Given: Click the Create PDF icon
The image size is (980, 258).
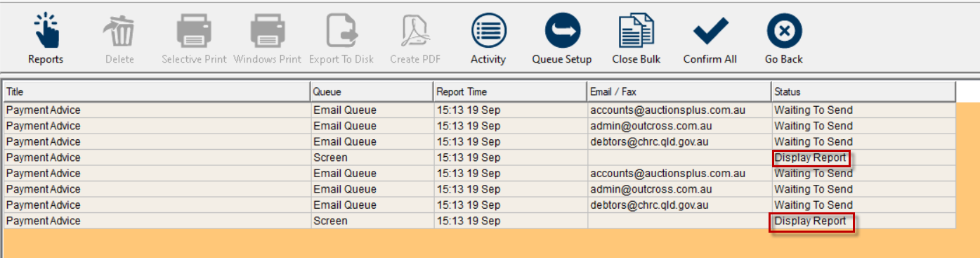Looking at the screenshot, I should point(415,31).
